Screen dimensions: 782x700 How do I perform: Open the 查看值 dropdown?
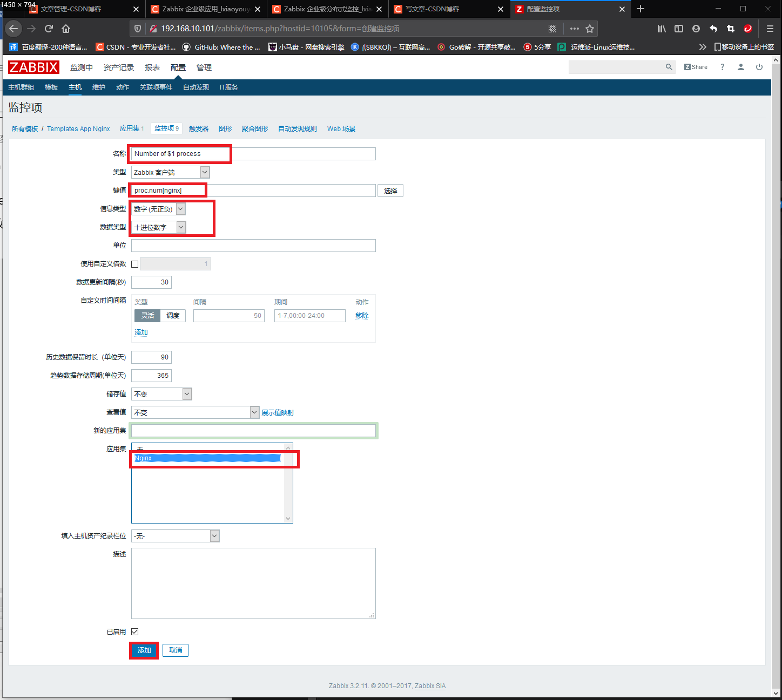click(x=195, y=412)
